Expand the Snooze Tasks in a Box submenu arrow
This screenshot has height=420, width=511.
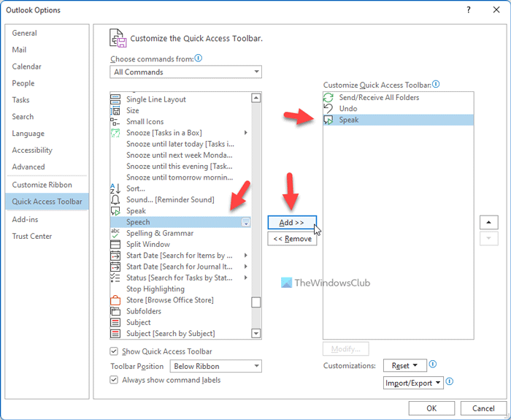[x=246, y=133]
